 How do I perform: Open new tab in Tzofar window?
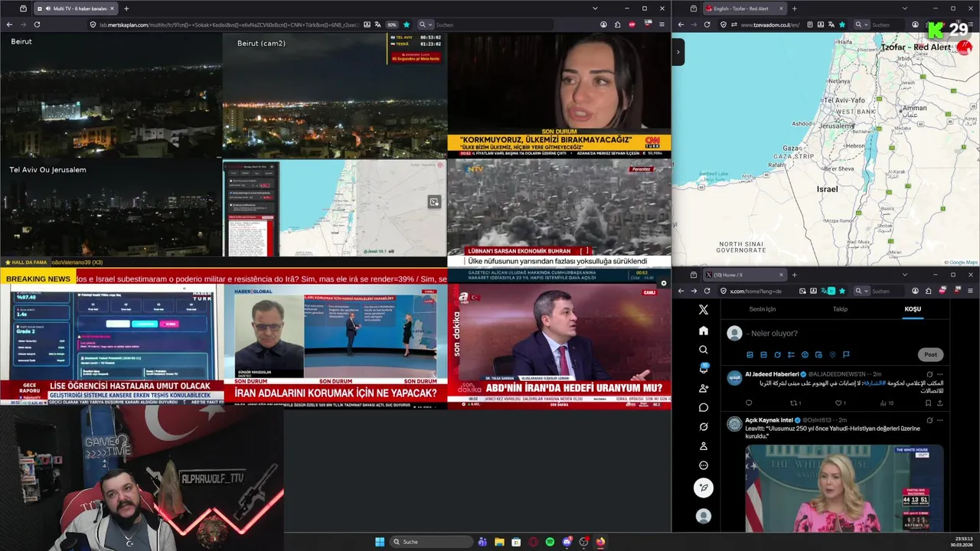794,8
